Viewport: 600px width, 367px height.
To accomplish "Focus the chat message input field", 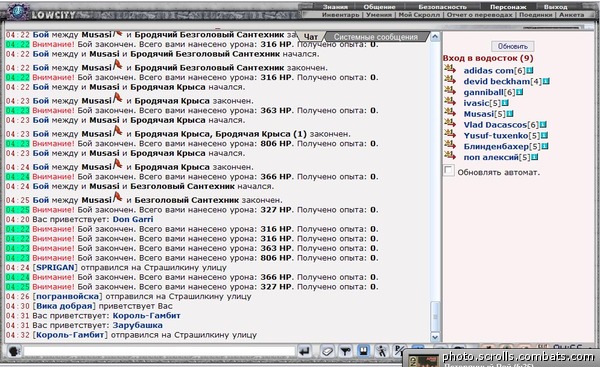I will point(160,351).
